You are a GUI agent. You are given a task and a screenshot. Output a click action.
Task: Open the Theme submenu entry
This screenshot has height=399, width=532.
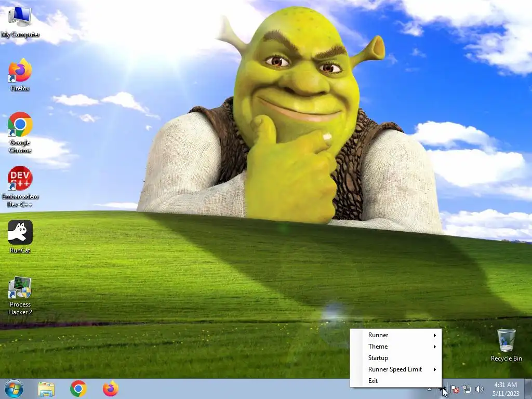(395, 347)
